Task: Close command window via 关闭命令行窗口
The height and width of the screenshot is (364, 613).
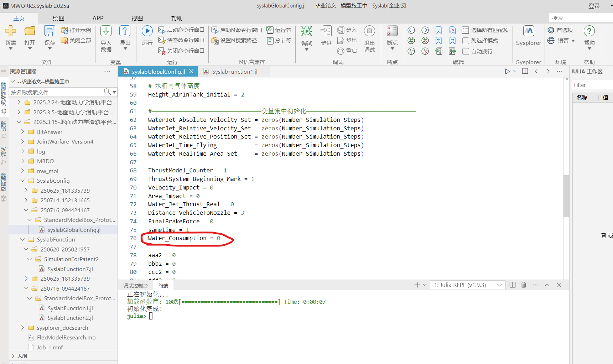Action: click(x=181, y=51)
